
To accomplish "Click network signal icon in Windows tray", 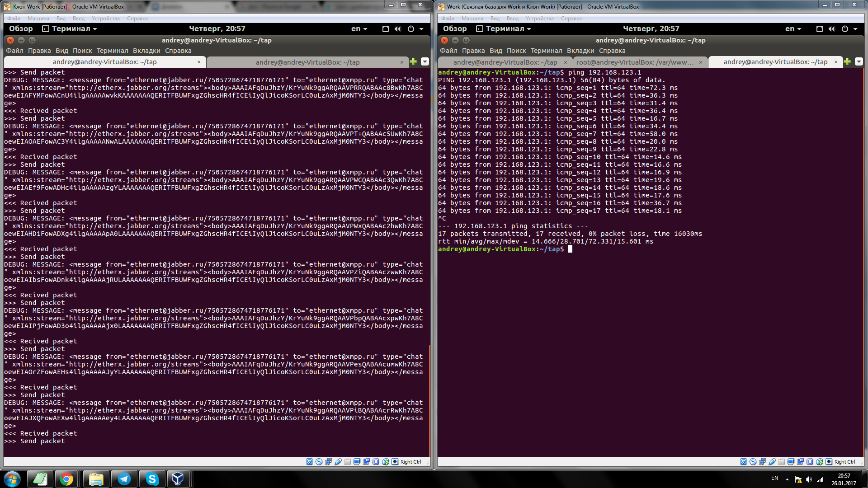I will (820, 479).
